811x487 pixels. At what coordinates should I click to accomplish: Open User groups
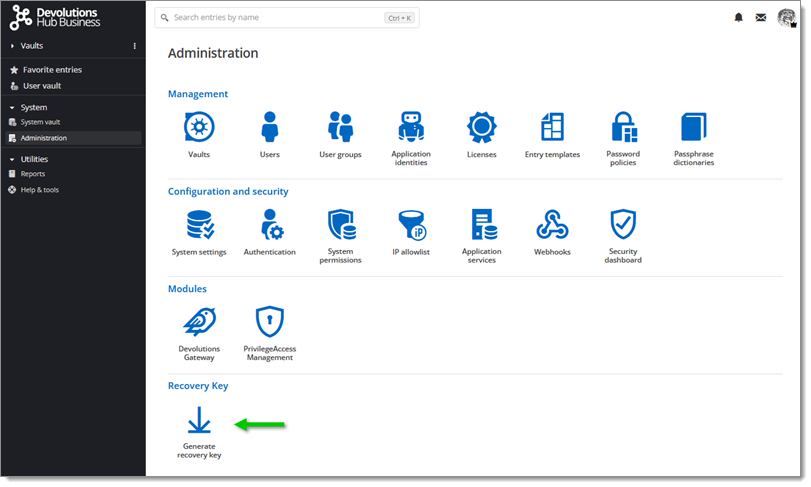340,127
